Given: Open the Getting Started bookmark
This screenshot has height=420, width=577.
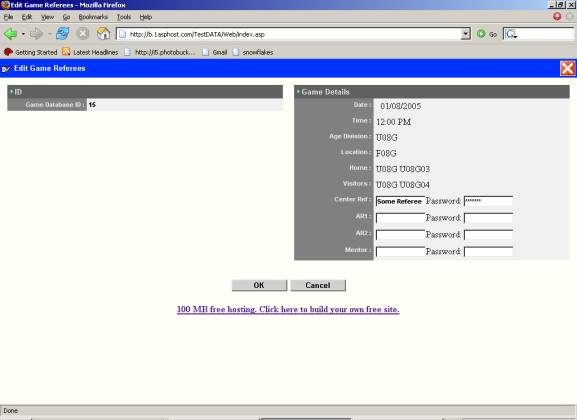Looking at the screenshot, I should click(31, 52).
